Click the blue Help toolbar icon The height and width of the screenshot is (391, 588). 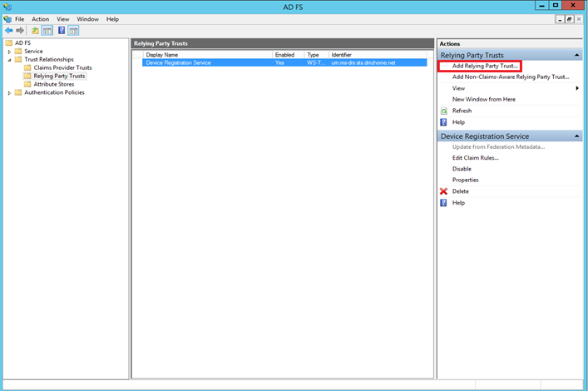tap(62, 31)
